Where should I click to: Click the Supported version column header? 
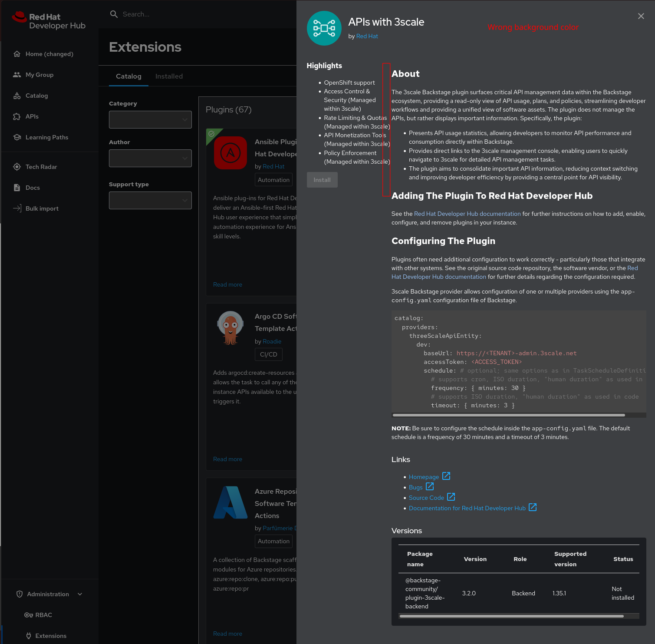click(x=570, y=559)
